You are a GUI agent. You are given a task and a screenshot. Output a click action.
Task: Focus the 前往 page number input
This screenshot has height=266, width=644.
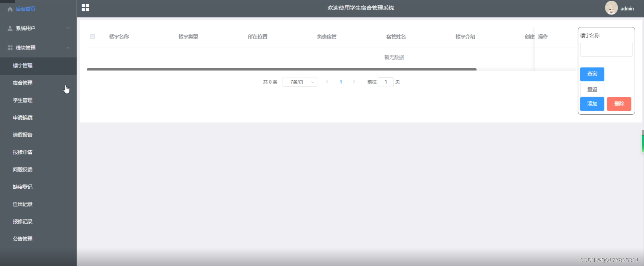pos(386,82)
